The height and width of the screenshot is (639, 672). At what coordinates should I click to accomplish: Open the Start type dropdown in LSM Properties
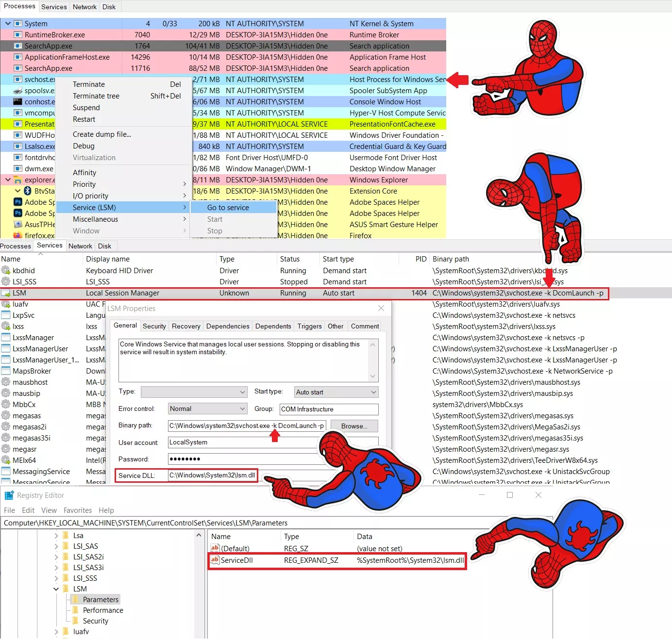pyautogui.click(x=336, y=392)
